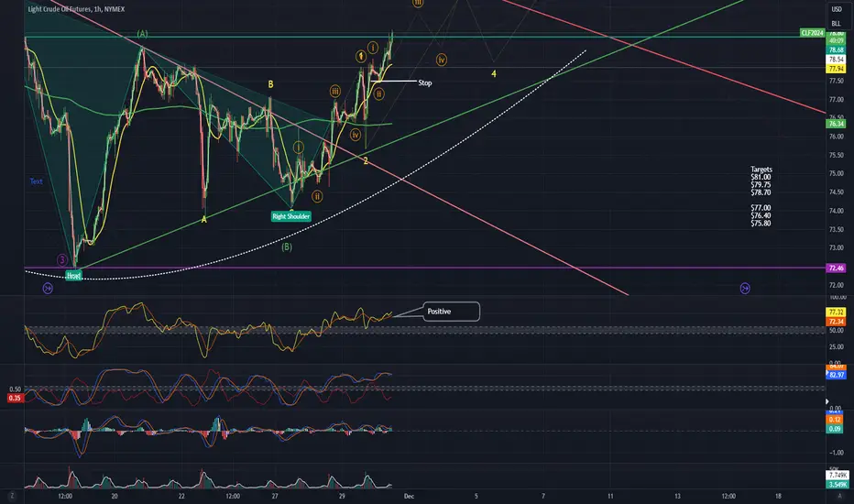Image resolution: width=854 pixels, height=504 pixels.
Task: Click the 0.09 green MACD value
Action: (835, 429)
